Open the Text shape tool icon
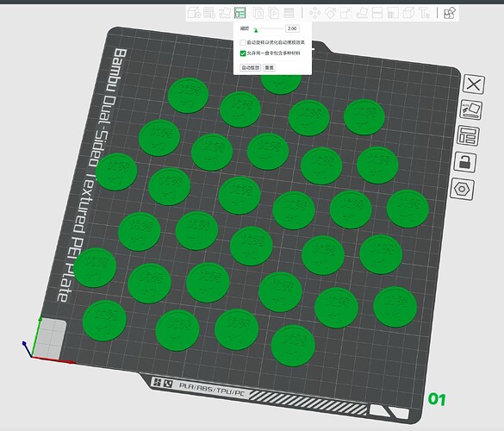This screenshot has width=504, height=431. tap(424, 13)
